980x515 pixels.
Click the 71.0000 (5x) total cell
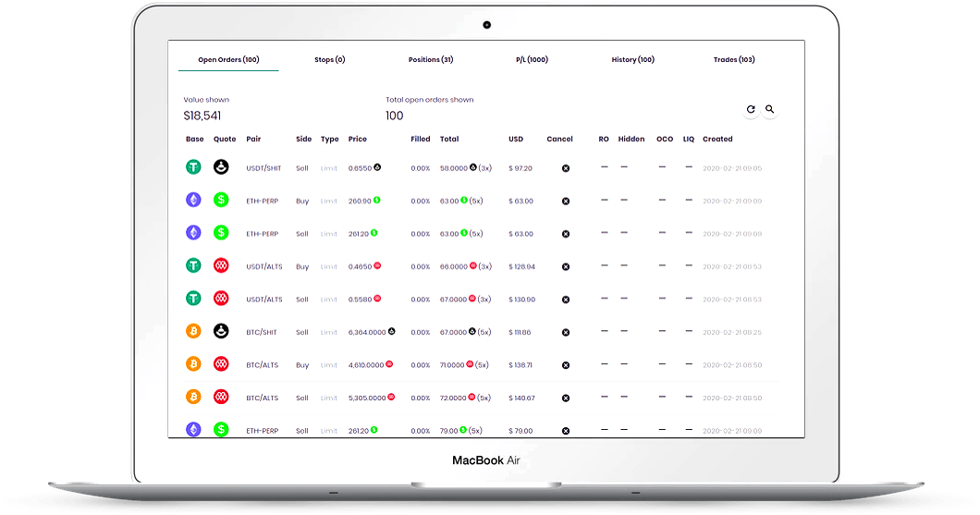click(464, 365)
